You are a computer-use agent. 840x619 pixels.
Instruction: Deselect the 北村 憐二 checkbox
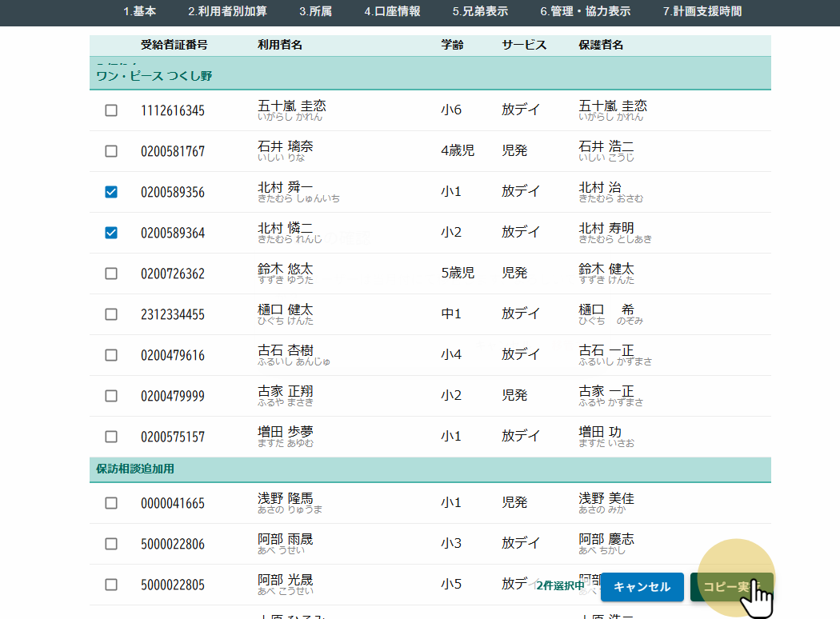pyautogui.click(x=111, y=233)
